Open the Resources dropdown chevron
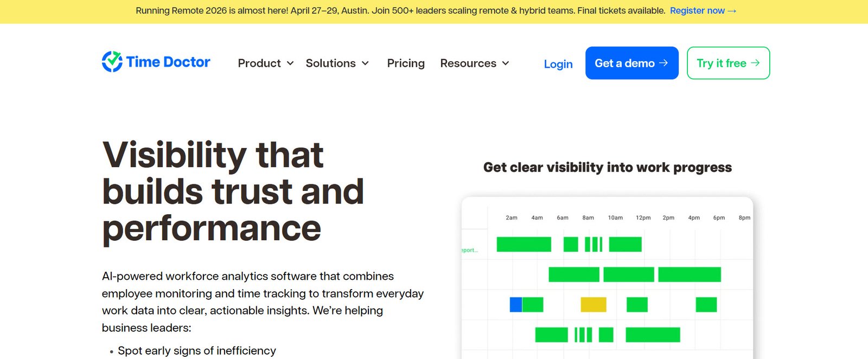 506,63
